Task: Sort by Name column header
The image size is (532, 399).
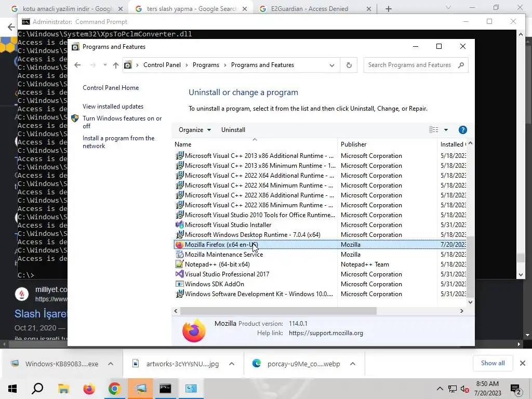Action: (x=255, y=144)
